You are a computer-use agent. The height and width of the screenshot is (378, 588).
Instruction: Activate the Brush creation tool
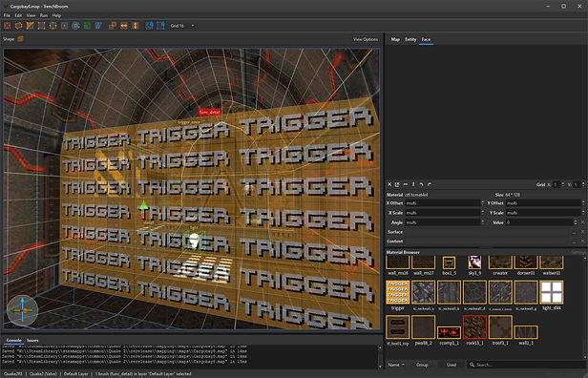(7, 26)
